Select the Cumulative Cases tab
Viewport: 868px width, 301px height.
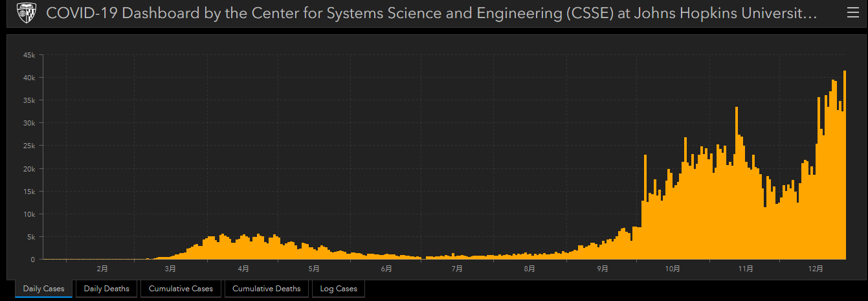point(181,289)
